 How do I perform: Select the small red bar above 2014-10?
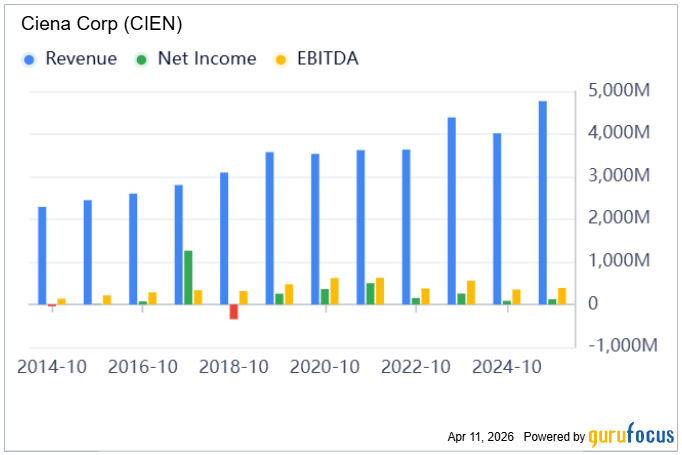point(52,305)
